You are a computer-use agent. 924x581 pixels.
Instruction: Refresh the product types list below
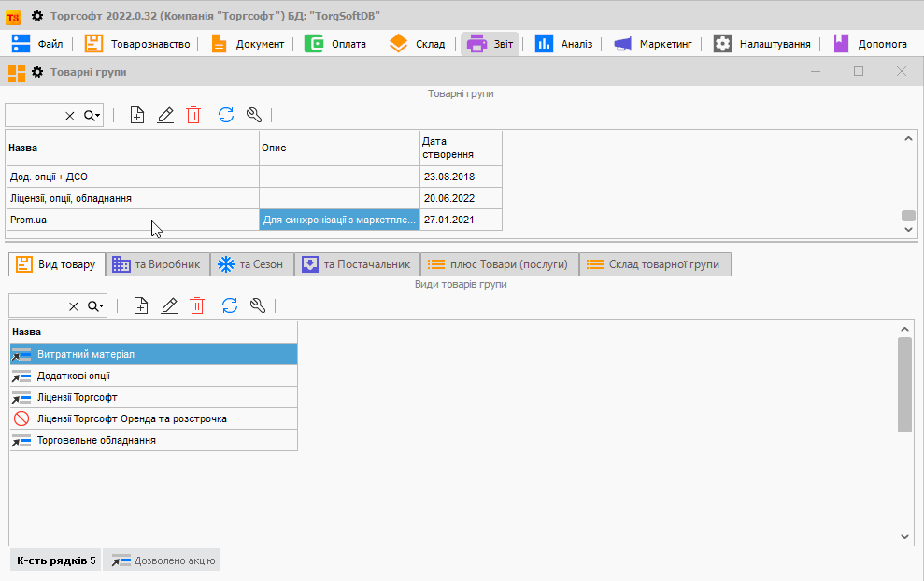[229, 305]
